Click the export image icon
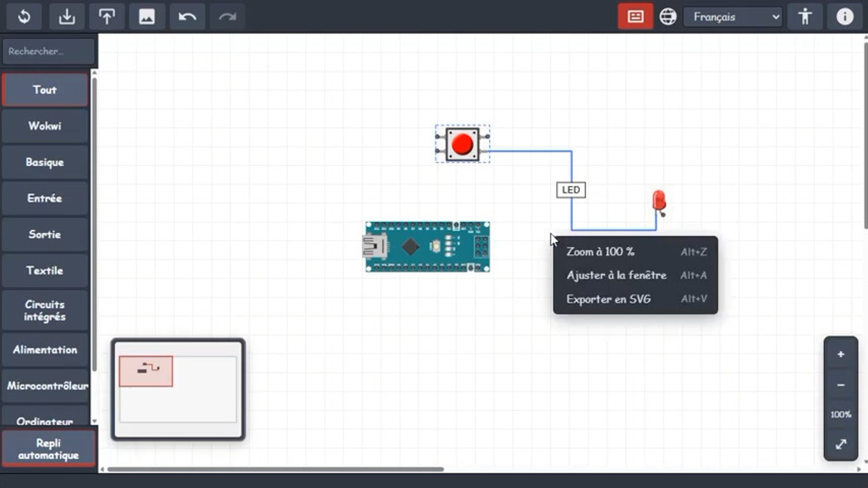868x488 pixels. tap(146, 17)
